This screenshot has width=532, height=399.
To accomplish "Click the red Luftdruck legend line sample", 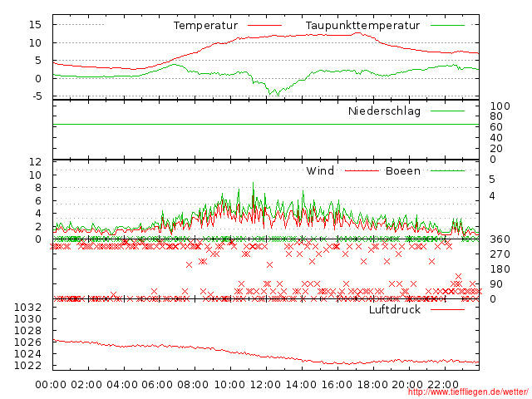I will tap(447, 309).
